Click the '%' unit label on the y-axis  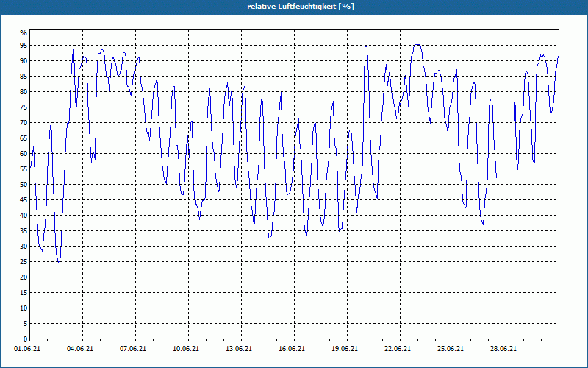tap(24, 32)
